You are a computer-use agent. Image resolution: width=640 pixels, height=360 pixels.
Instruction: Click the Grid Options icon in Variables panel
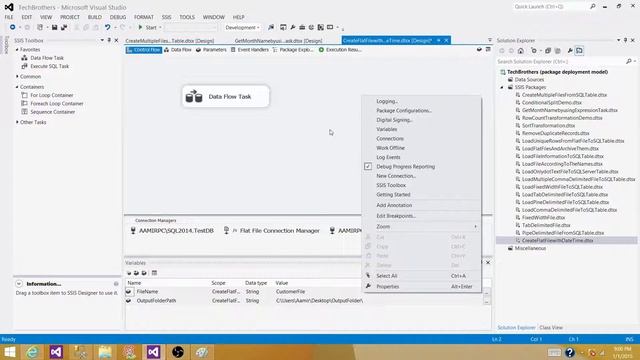(x=154, y=273)
